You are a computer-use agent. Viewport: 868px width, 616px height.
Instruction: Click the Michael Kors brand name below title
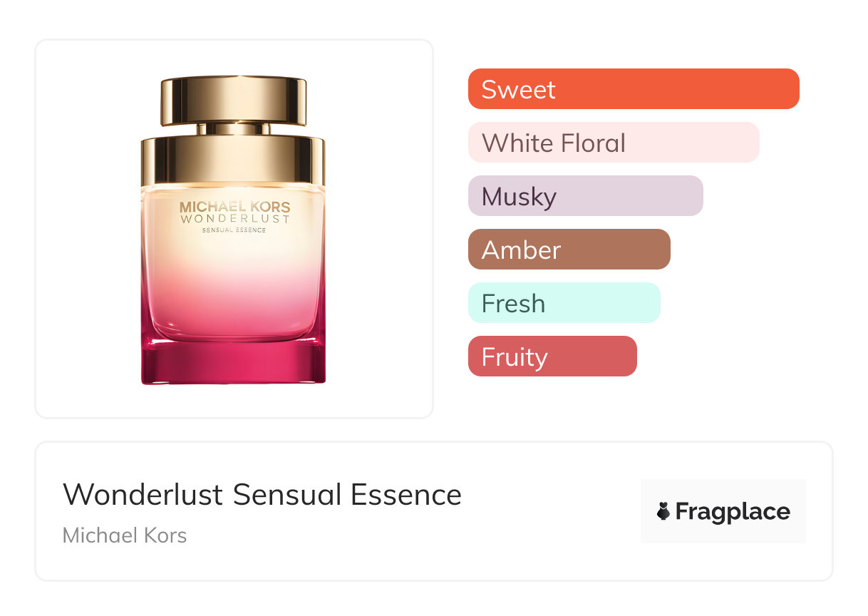tap(125, 535)
